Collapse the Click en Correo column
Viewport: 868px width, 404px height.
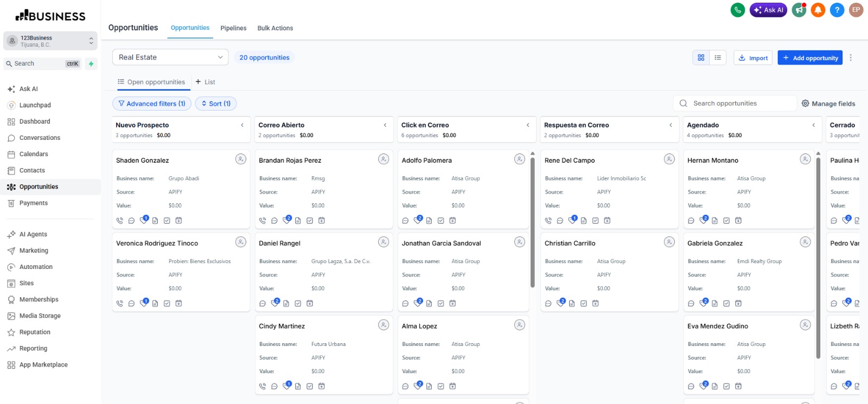(528, 125)
